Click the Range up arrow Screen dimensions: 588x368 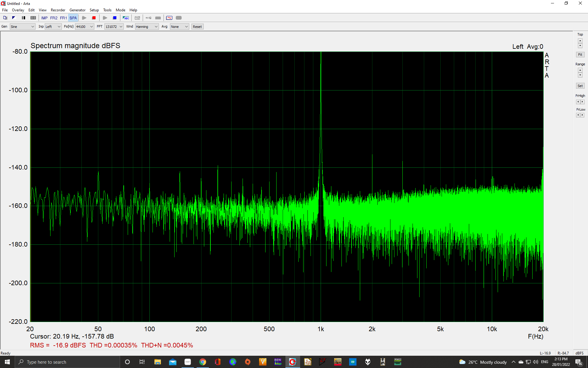(580, 70)
